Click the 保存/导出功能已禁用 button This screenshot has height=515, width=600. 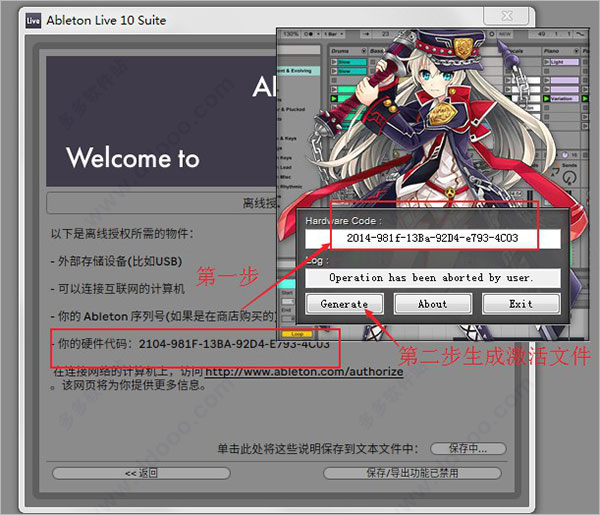coord(412,473)
